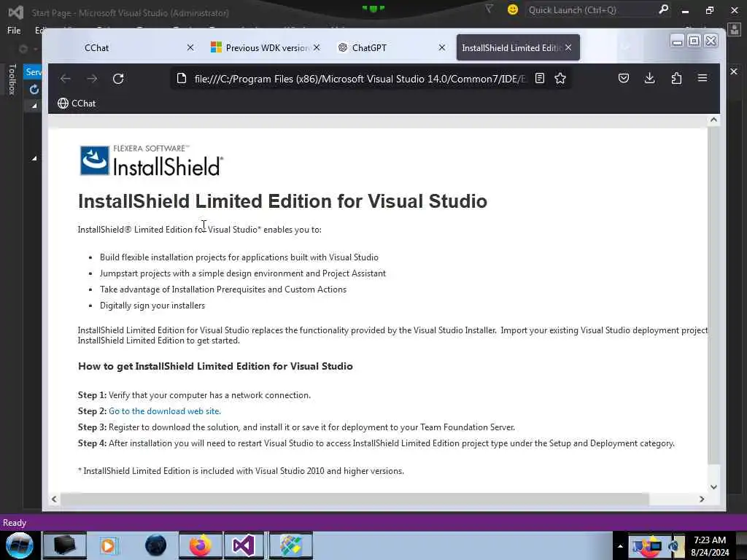Click the Quick Launch magnifier icon
The height and width of the screenshot is (560, 747).
click(x=663, y=9)
